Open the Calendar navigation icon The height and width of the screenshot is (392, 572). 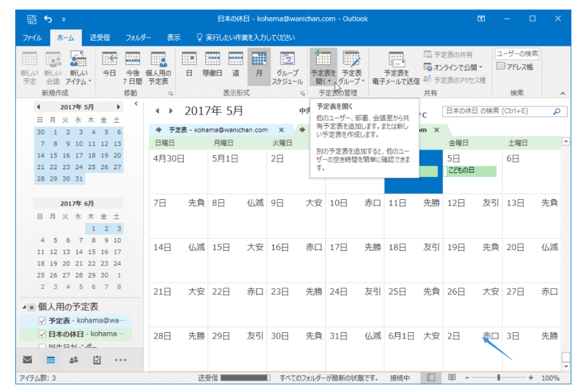tap(51, 360)
